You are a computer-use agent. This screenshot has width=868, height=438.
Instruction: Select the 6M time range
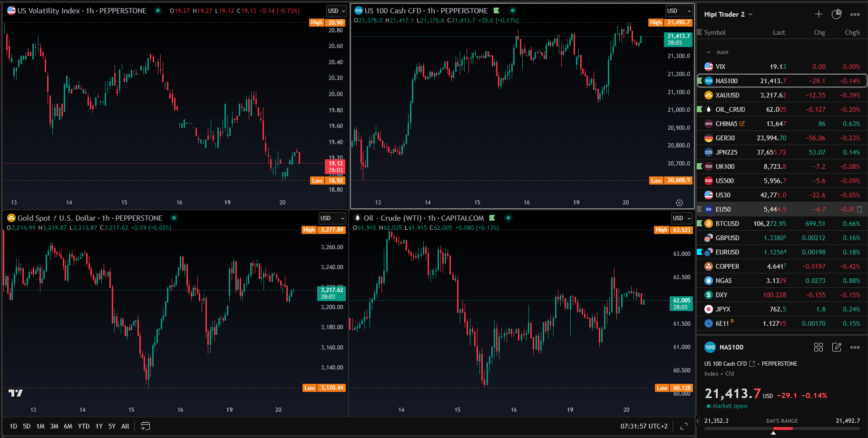click(68, 426)
